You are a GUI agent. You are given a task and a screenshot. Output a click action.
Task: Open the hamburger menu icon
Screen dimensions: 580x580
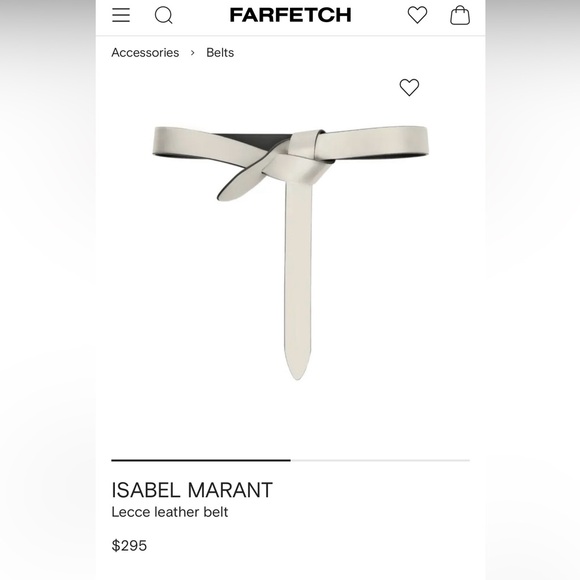point(121,15)
